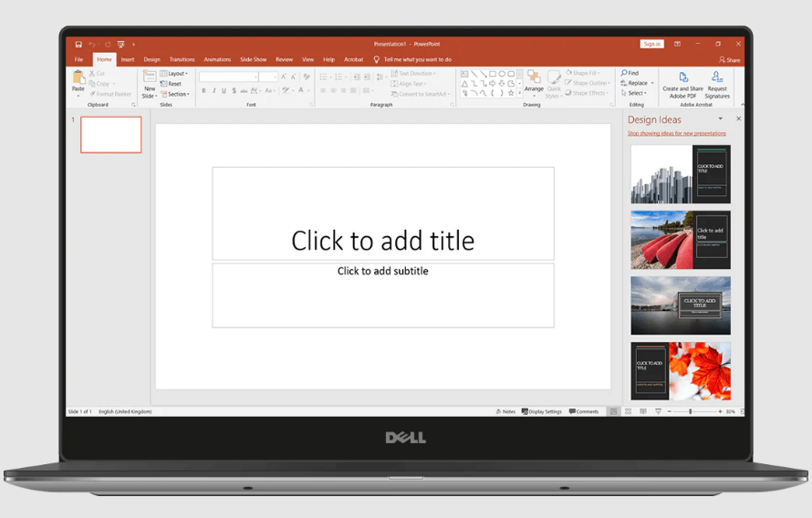Open the Design Ideas pane options arrow
812x518 pixels.
pos(721,119)
